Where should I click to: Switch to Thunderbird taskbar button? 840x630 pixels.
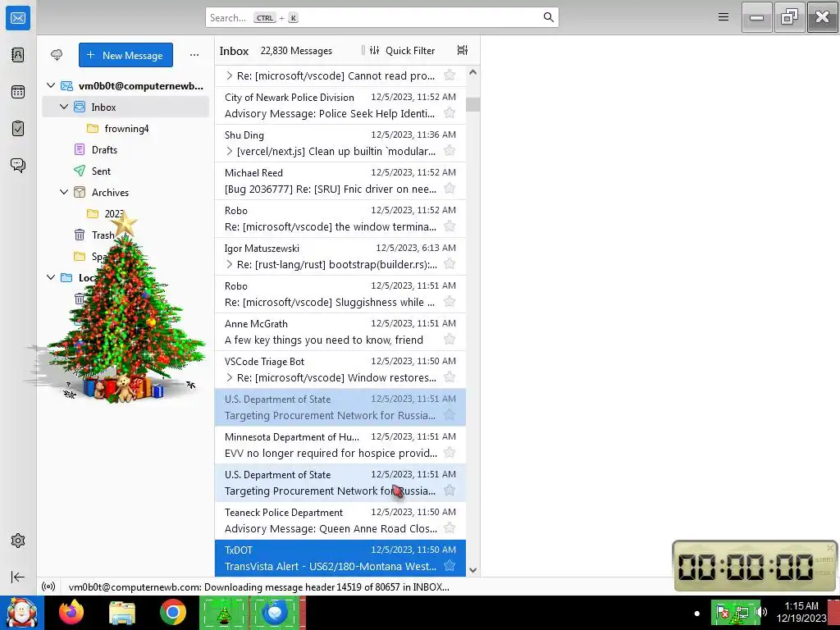click(276, 613)
